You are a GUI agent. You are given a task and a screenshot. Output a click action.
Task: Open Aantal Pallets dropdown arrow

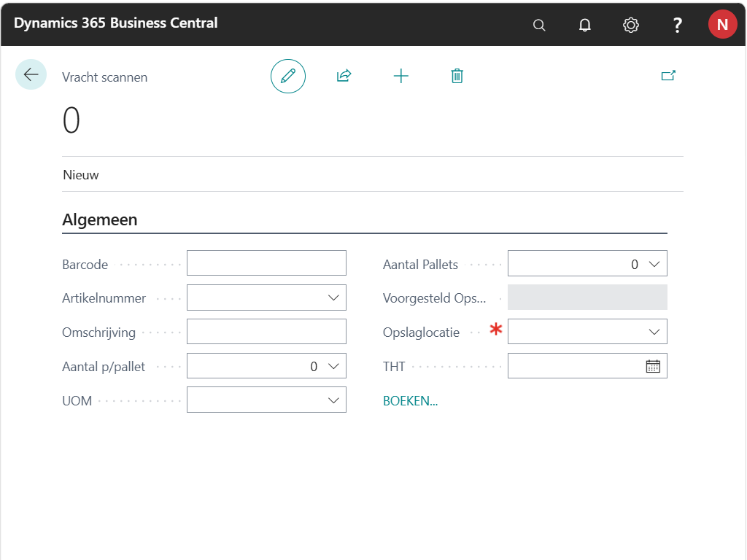tap(654, 265)
